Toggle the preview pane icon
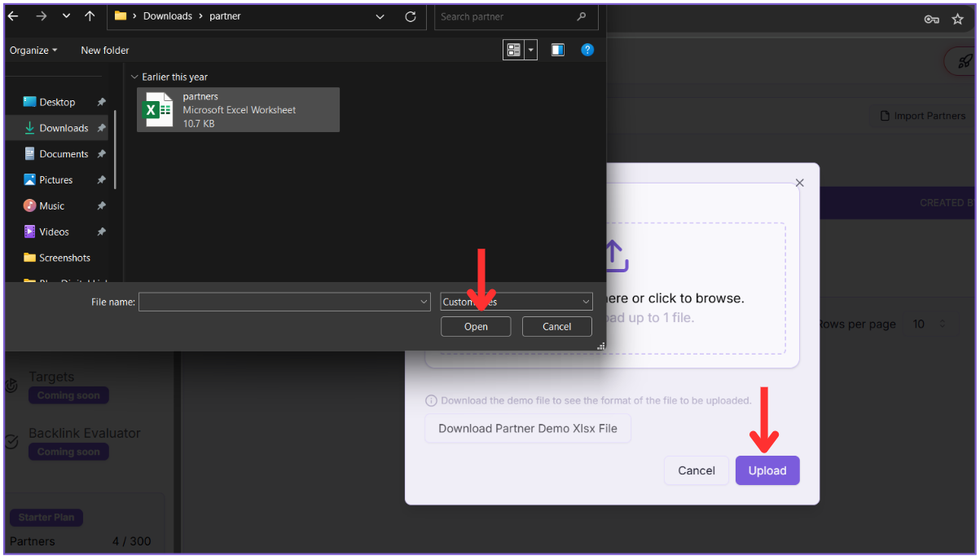Screen dimensions: 980x556 (557, 51)
